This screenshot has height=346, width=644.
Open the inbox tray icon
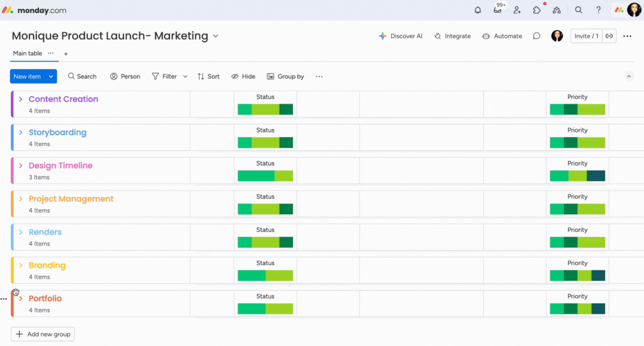(497, 10)
